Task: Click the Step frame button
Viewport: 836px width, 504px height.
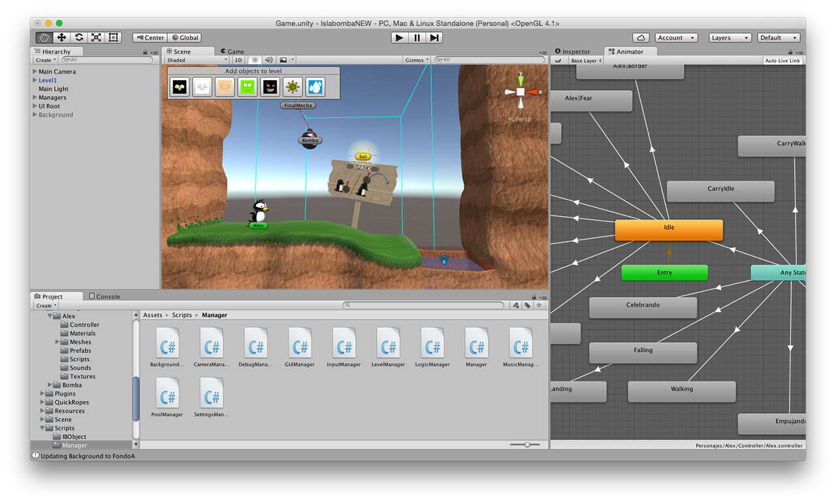Action: (435, 38)
